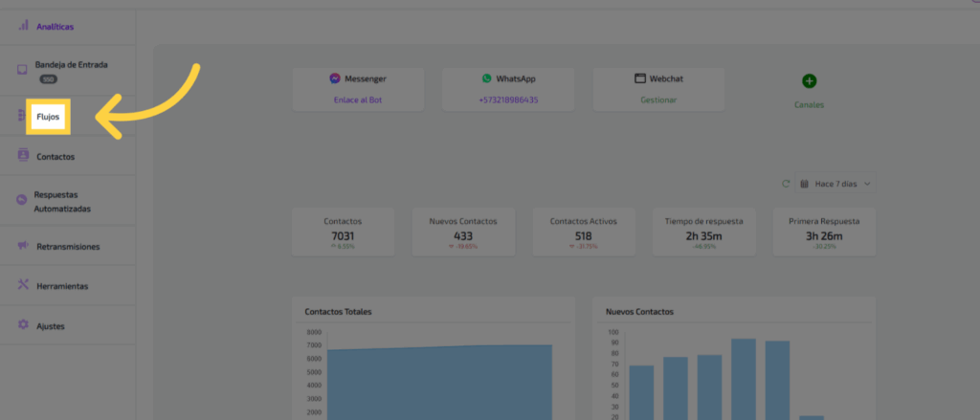Click the Primera Respuesta 3h 26m card
Screen dimensions: 980x420
tap(823, 232)
